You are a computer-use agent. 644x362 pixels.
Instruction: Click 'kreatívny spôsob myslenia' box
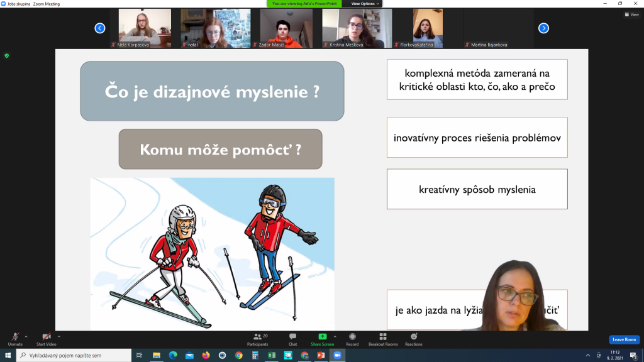click(477, 189)
